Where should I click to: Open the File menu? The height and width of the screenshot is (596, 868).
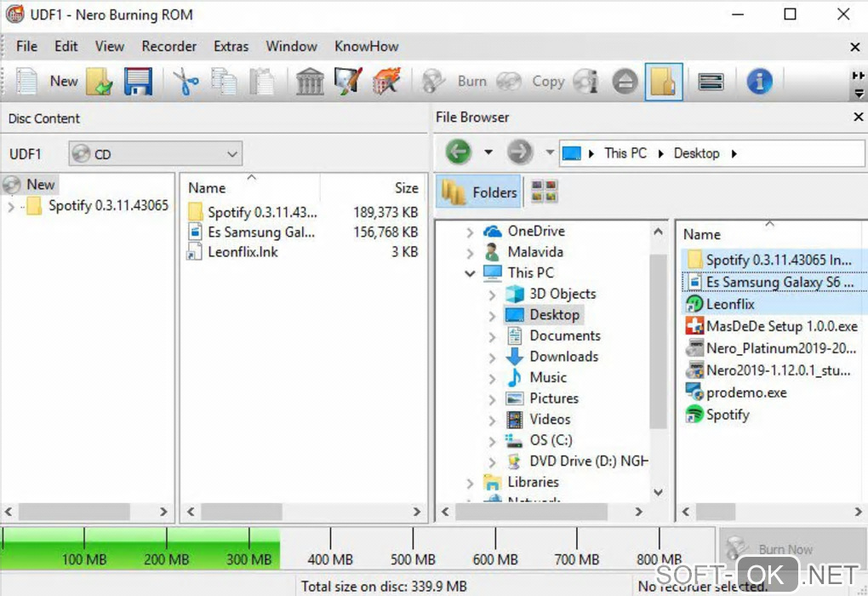26,47
